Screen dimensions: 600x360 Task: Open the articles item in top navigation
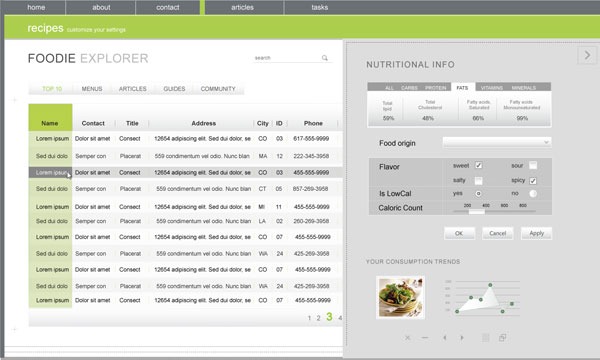tap(242, 7)
